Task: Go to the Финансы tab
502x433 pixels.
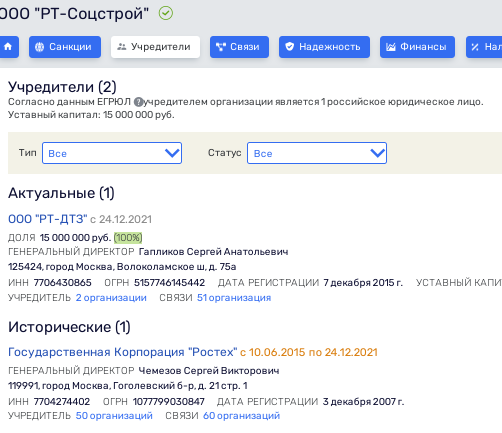Action: (x=417, y=47)
